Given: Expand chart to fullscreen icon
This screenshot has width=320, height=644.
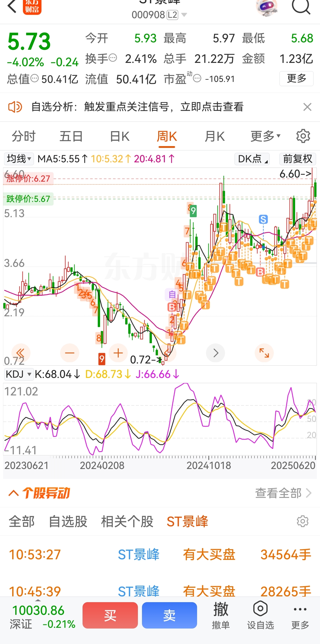Looking at the screenshot, I should [264, 353].
